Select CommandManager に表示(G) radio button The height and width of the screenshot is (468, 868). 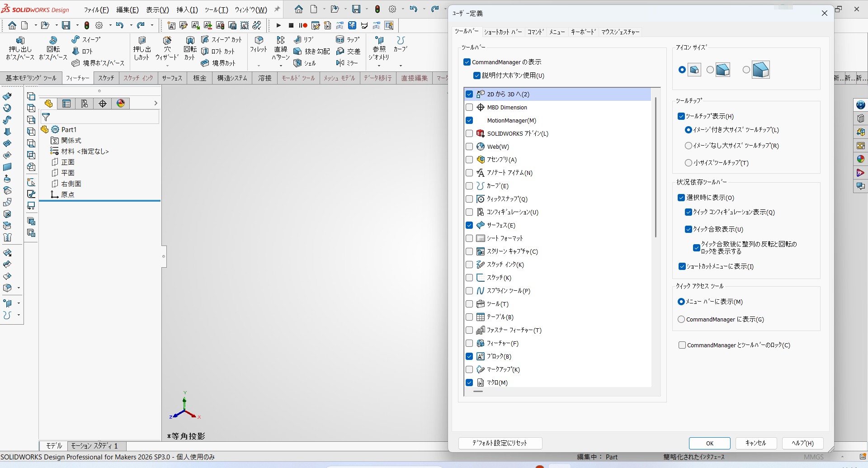(681, 319)
